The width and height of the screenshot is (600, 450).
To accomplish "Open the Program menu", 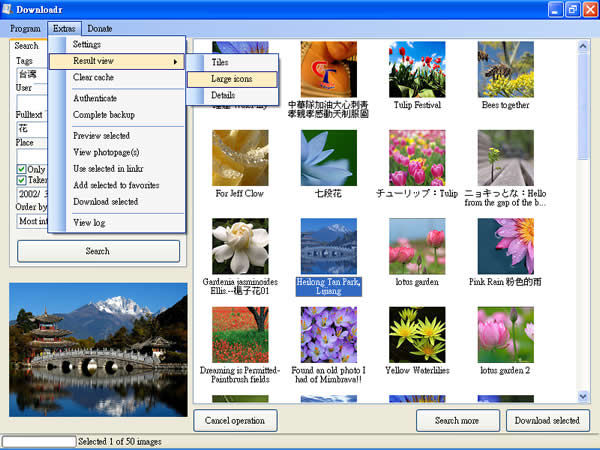I will pyautogui.click(x=27, y=29).
